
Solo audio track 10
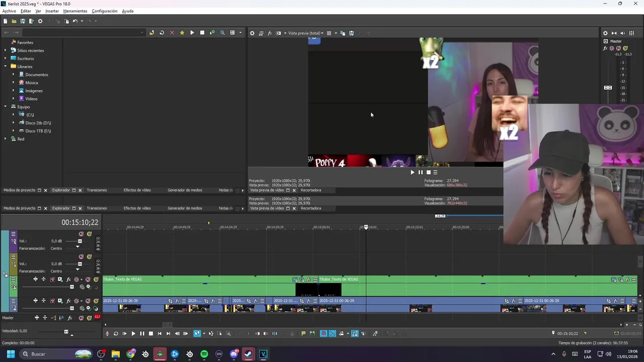click(89, 234)
